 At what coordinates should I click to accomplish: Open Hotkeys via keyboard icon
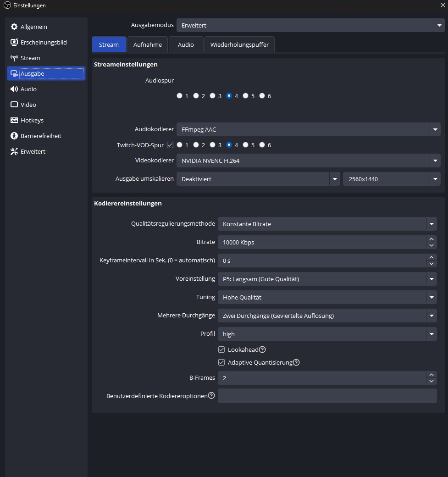[x=14, y=121]
